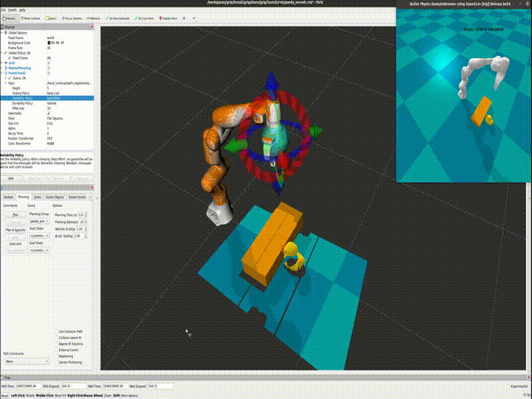Click the Planning Time spin box

tap(82, 215)
